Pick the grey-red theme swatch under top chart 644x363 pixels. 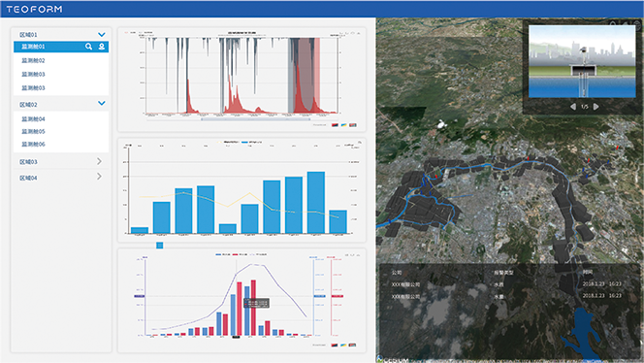coord(353,125)
